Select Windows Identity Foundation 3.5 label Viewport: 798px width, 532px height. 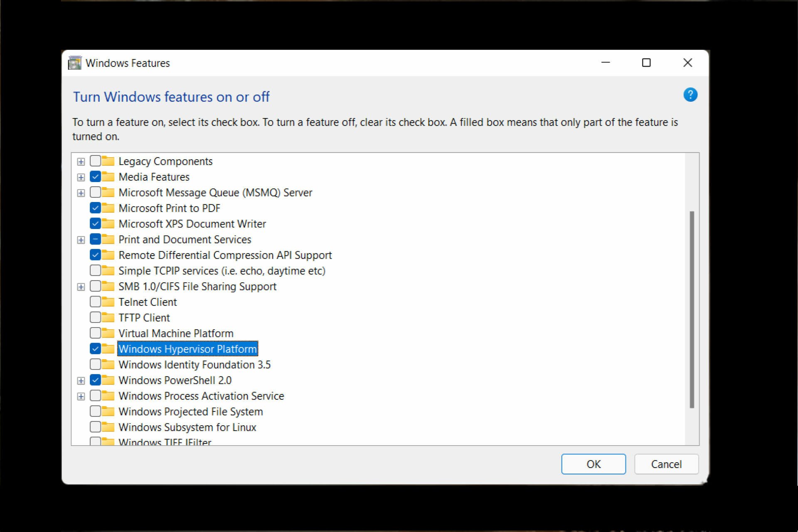195,365
